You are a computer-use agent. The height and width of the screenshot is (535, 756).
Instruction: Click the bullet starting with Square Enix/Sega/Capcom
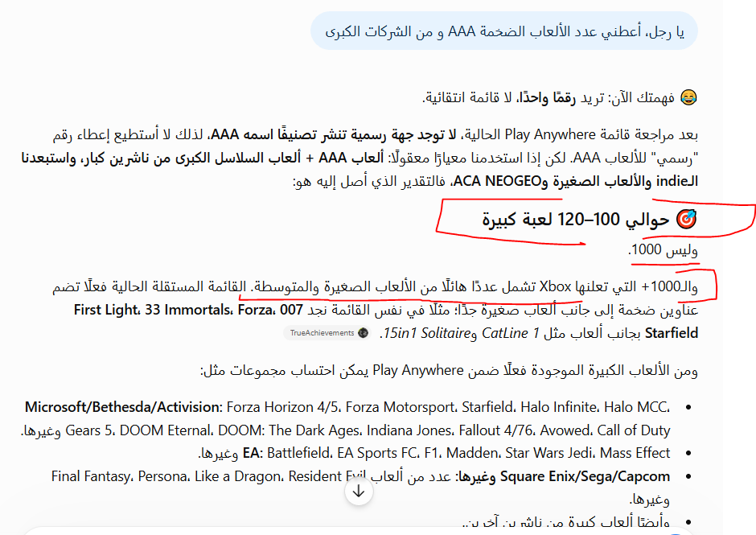tap(360, 488)
